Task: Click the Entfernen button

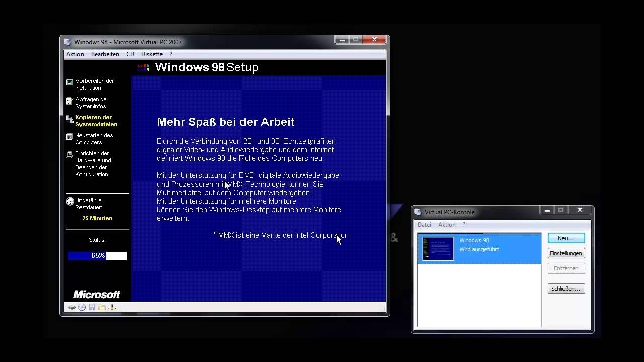Action: click(566, 268)
